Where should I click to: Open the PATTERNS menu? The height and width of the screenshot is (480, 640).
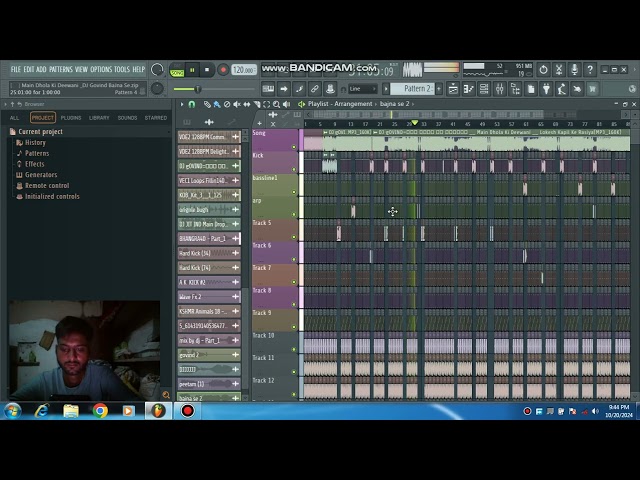click(x=61, y=69)
